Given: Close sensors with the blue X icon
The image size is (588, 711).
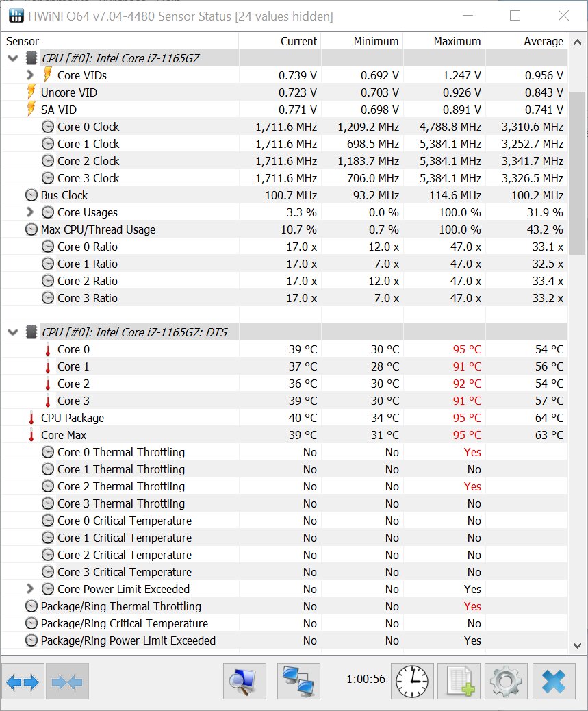Looking at the screenshot, I should 554,682.
